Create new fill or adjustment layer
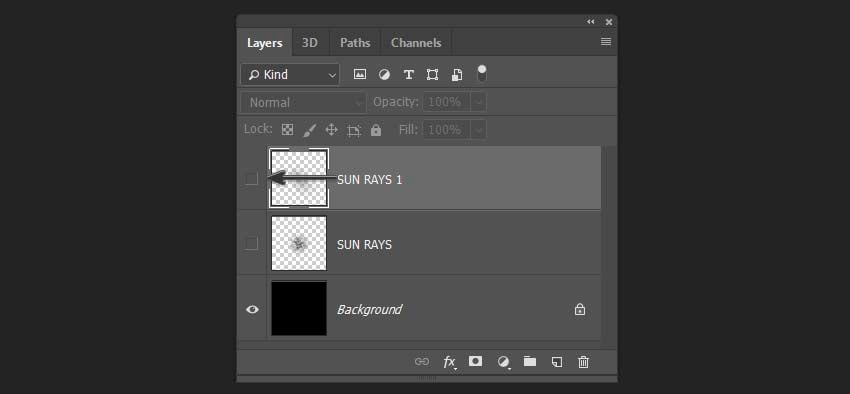Image resolution: width=850 pixels, height=394 pixels. pyautogui.click(x=504, y=361)
